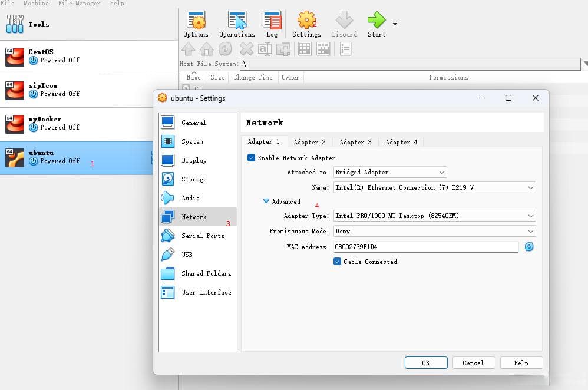588x390 pixels.
Task: Switch to Adapter 3 tab
Action: (355, 142)
